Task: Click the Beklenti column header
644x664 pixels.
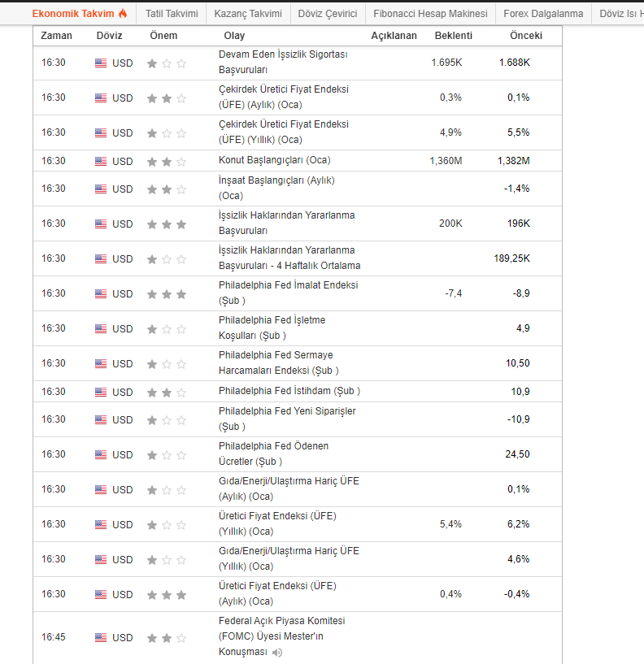Action: [x=453, y=36]
